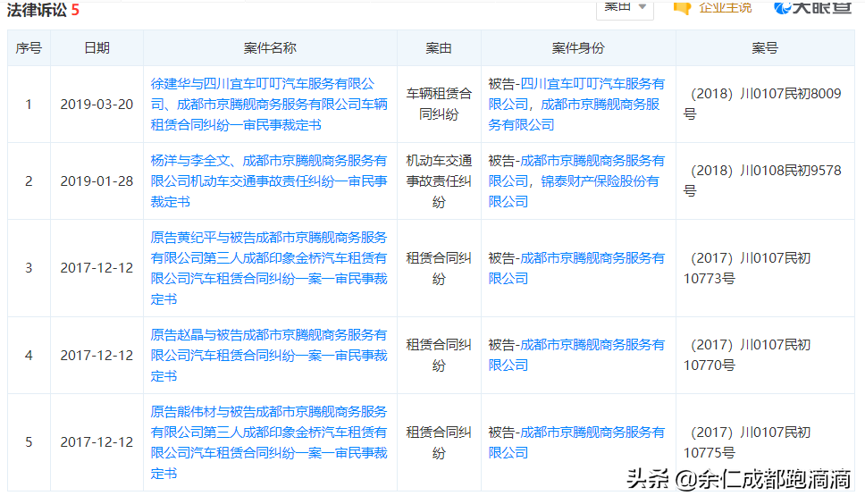
Task: Select sequence number 1 cell
Action: pos(29,105)
